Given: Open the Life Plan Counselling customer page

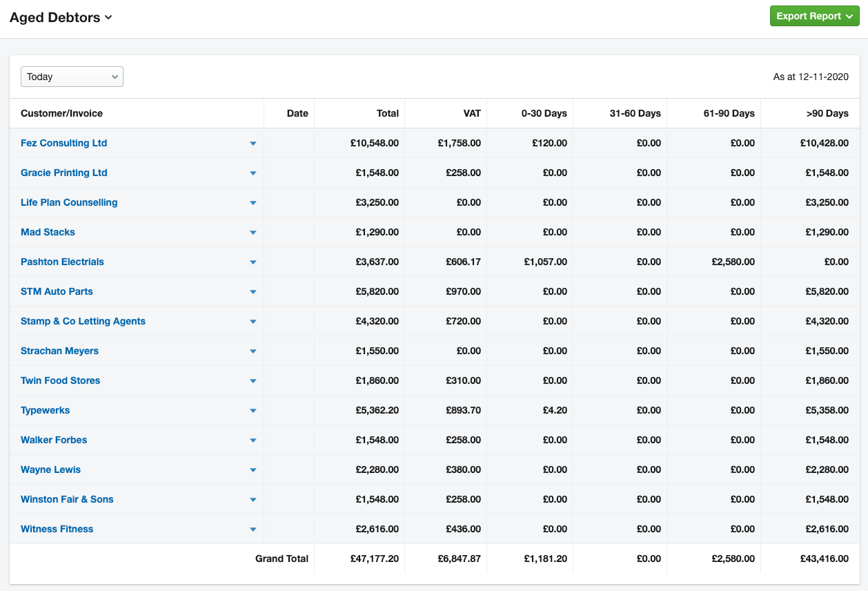Looking at the screenshot, I should click(69, 202).
